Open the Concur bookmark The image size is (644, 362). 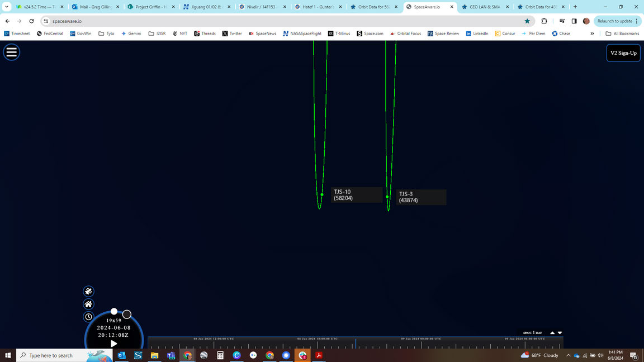(x=505, y=34)
